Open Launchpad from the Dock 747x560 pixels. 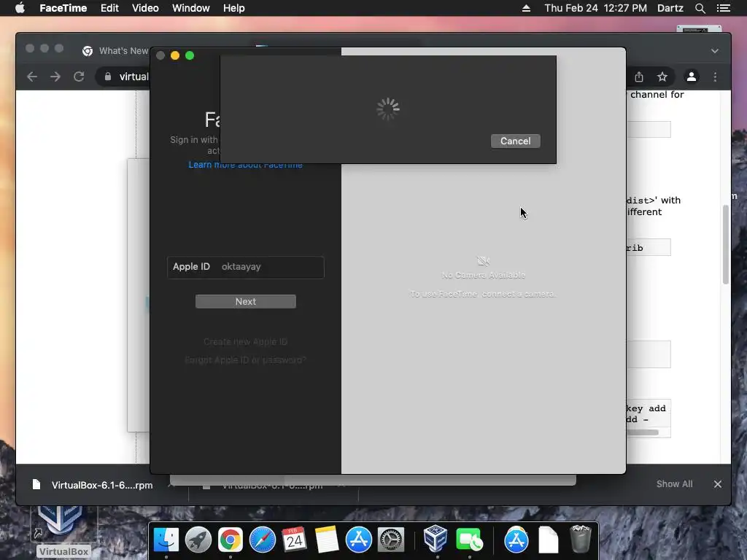coord(198,540)
